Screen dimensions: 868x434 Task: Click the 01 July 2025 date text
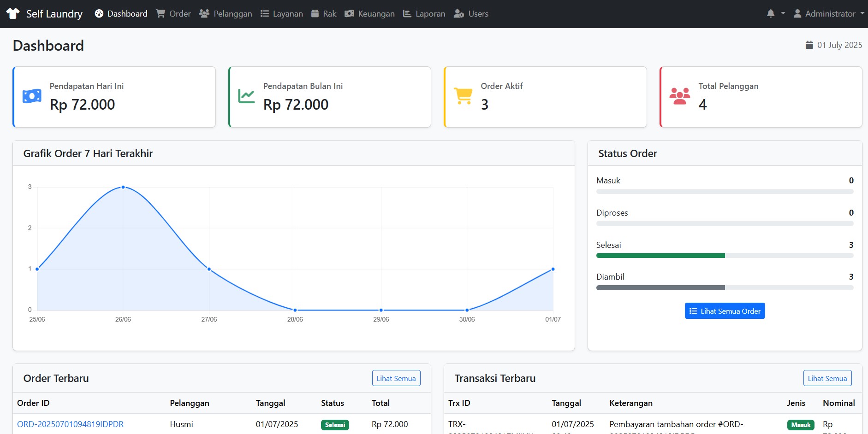click(839, 45)
